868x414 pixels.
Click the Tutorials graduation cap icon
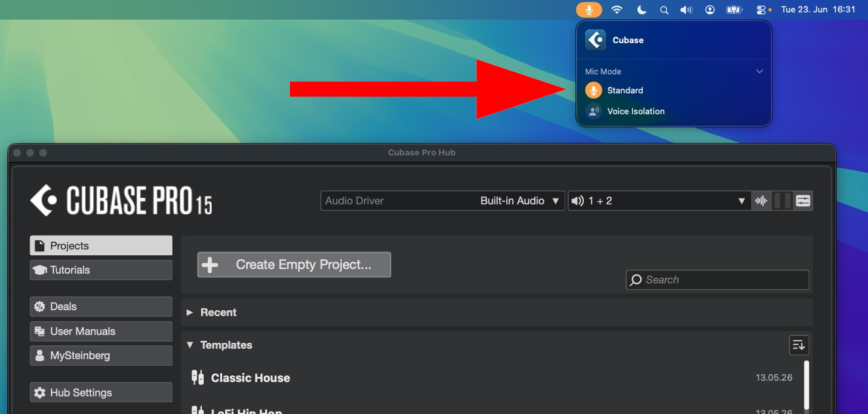(x=40, y=270)
